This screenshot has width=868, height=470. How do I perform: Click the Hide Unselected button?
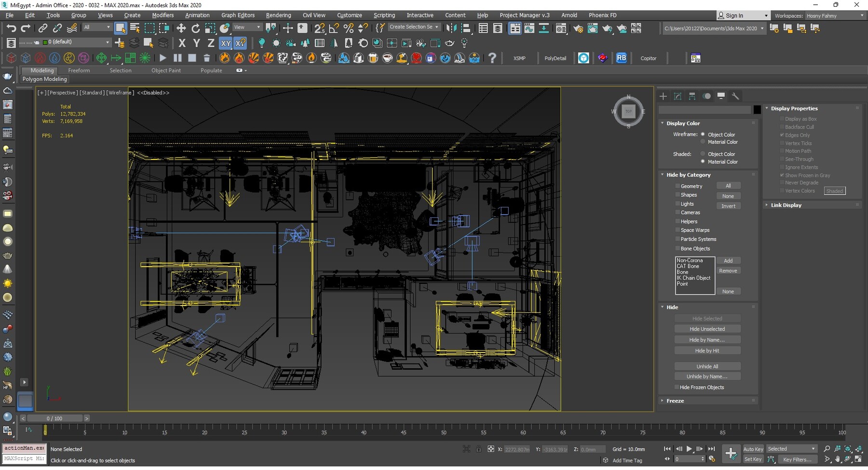[707, 329]
